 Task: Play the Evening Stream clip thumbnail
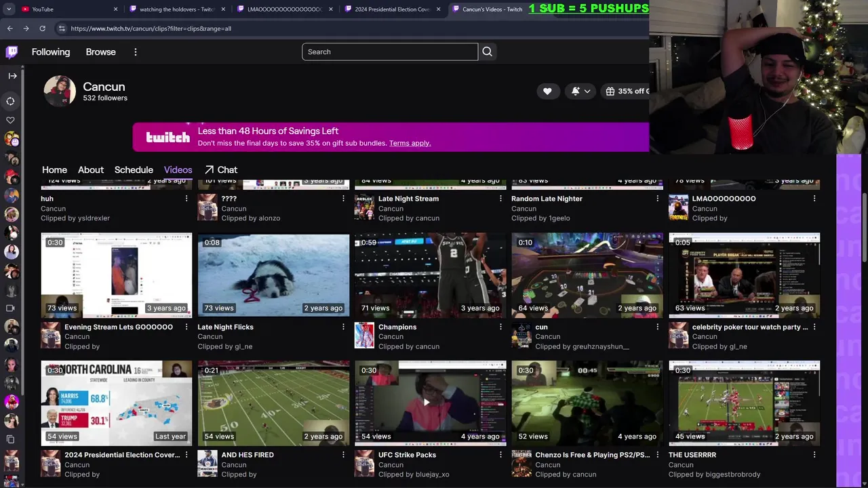(x=117, y=275)
